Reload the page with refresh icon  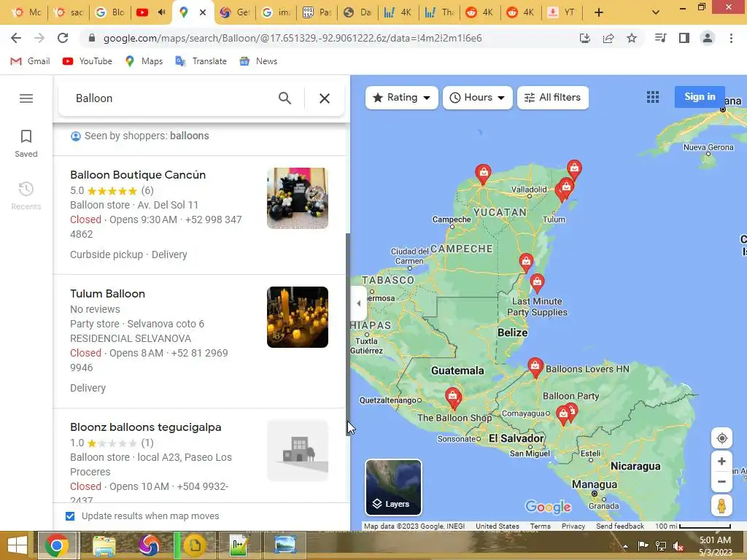tap(63, 38)
